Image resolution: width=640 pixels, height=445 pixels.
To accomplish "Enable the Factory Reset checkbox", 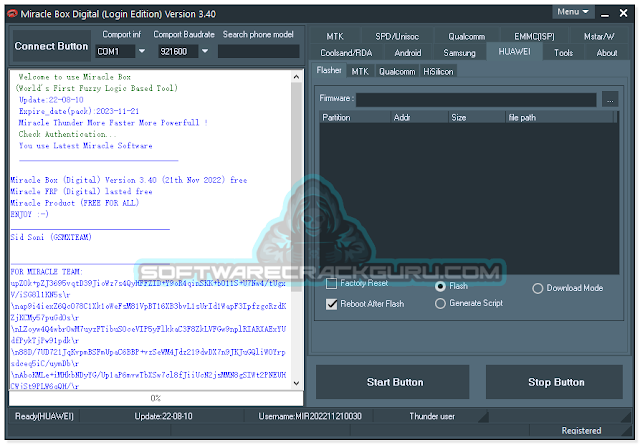I will coord(331,283).
